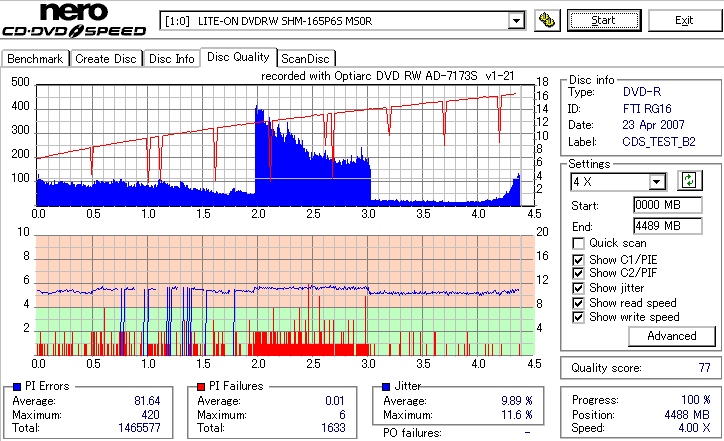Image resolution: width=724 pixels, height=441 pixels.
Task: Click the disc ID FTI RG16
Action: 647,109
